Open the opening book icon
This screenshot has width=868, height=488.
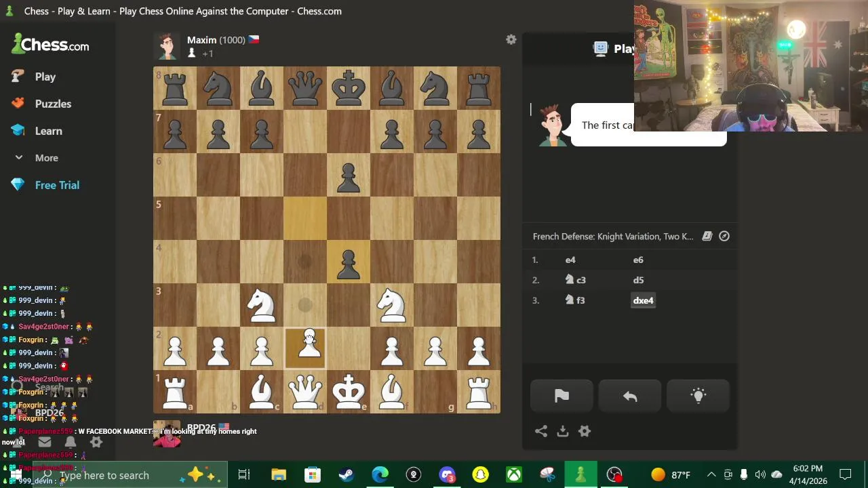click(707, 236)
